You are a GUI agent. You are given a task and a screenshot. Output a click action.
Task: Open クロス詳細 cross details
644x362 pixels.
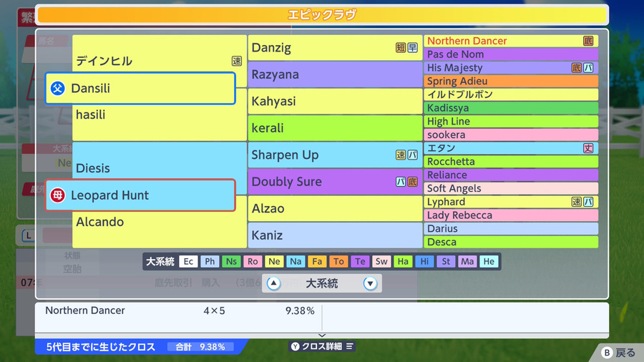(322, 346)
